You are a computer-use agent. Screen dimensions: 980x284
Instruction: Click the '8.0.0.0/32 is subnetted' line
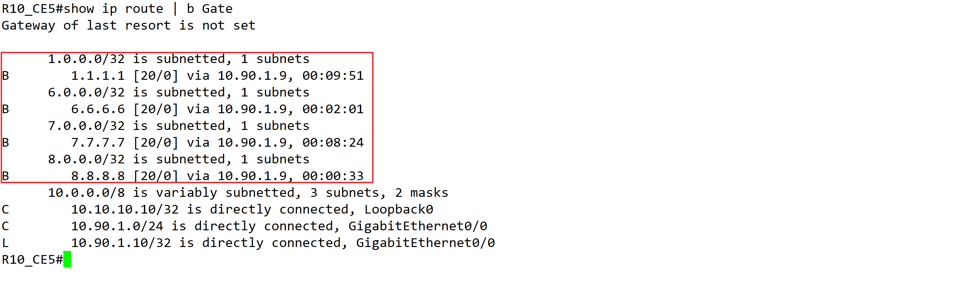tap(179, 159)
